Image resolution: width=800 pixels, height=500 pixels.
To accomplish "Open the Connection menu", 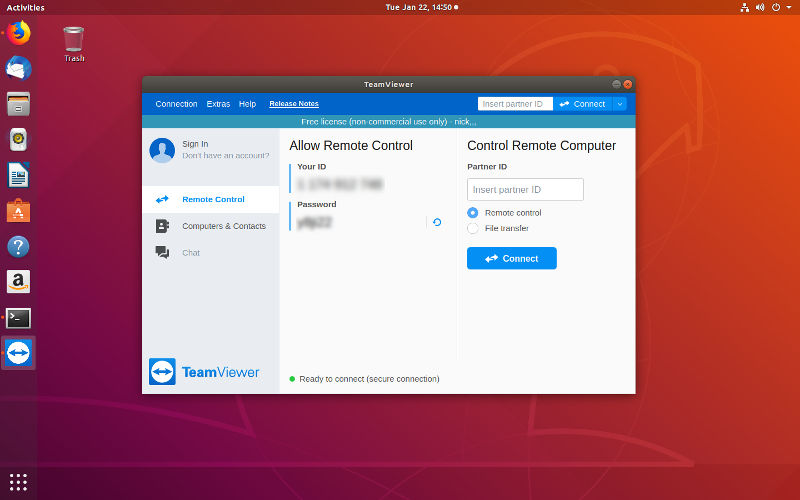I will 176,104.
